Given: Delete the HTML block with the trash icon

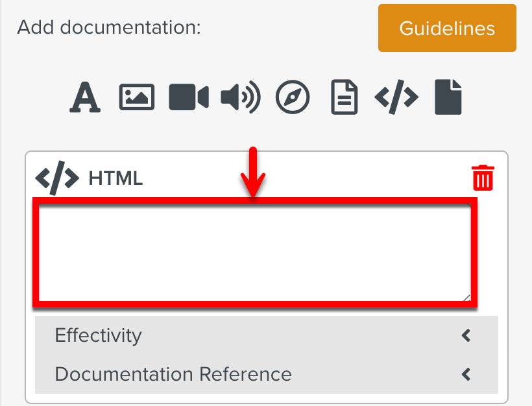Looking at the screenshot, I should coord(482,177).
